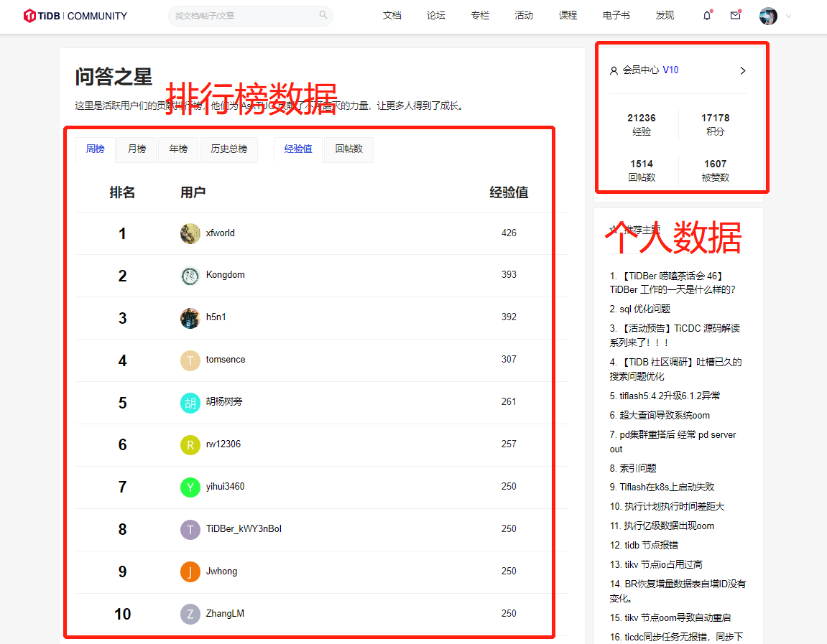Open the 课程 menu

568,15
